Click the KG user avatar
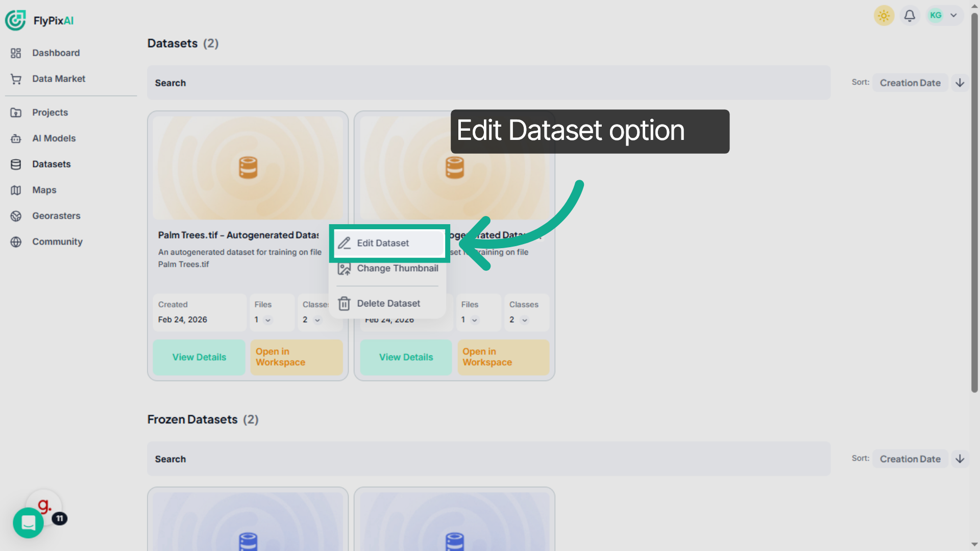Viewport: 980px width, 551px height. [936, 15]
